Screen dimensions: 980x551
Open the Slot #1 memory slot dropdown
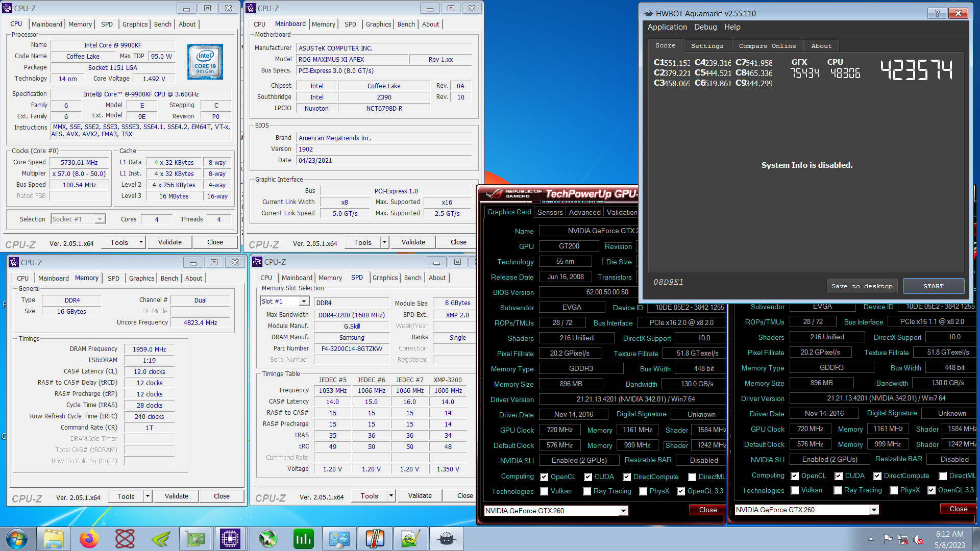click(x=284, y=302)
